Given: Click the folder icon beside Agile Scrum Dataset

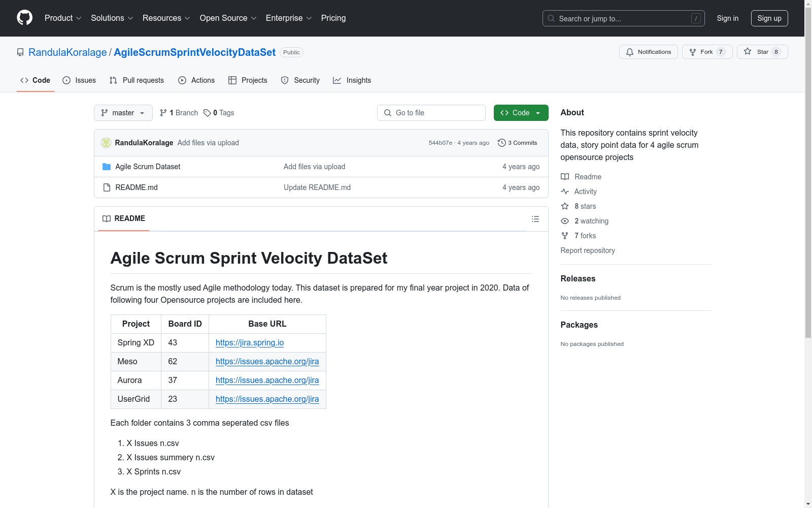Looking at the screenshot, I should pyautogui.click(x=107, y=167).
